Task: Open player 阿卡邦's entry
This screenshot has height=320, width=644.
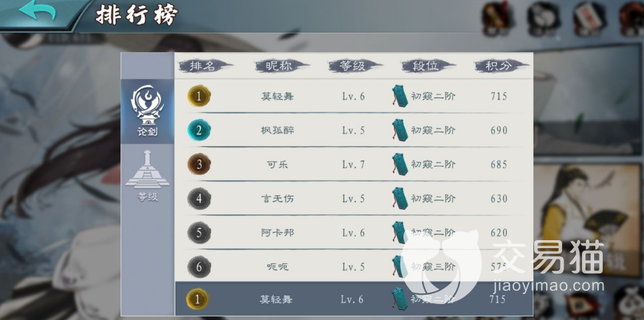Action: click(x=354, y=233)
